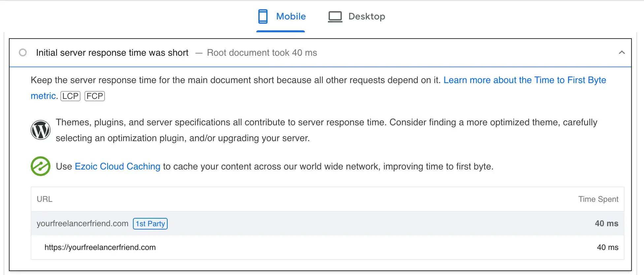Click the Initial server response time title
The width and height of the screenshot is (644, 275).
[x=112, y=53]
